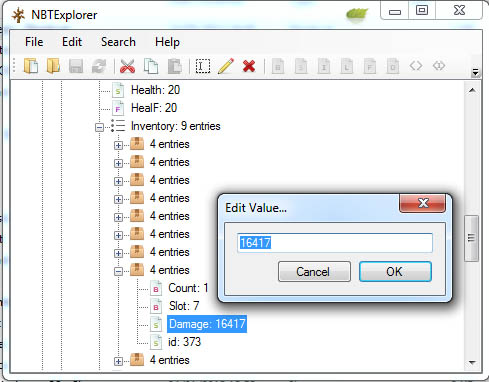
Task: Select the Inventory: 9 entries row
Action: pyautogui.click(x=176, y=126)
